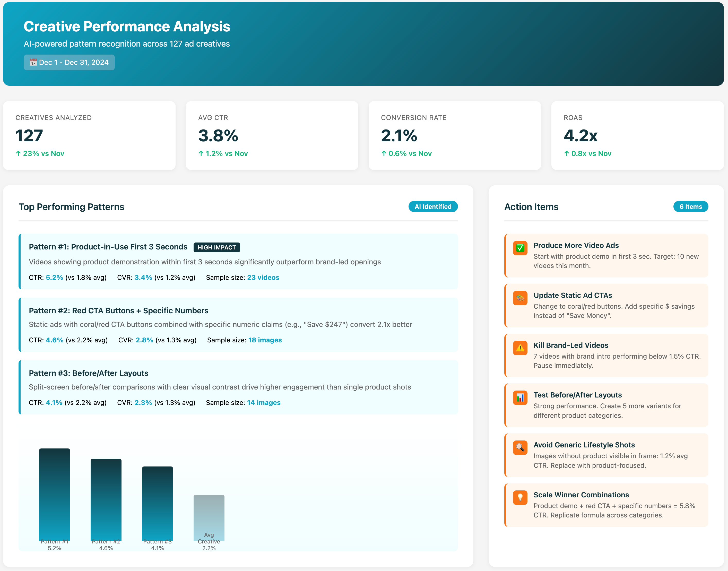Click the lightbulb icon on Scale Winner Combinations
This screenshot has height=571, width=728.
click(x=520, y=497)
